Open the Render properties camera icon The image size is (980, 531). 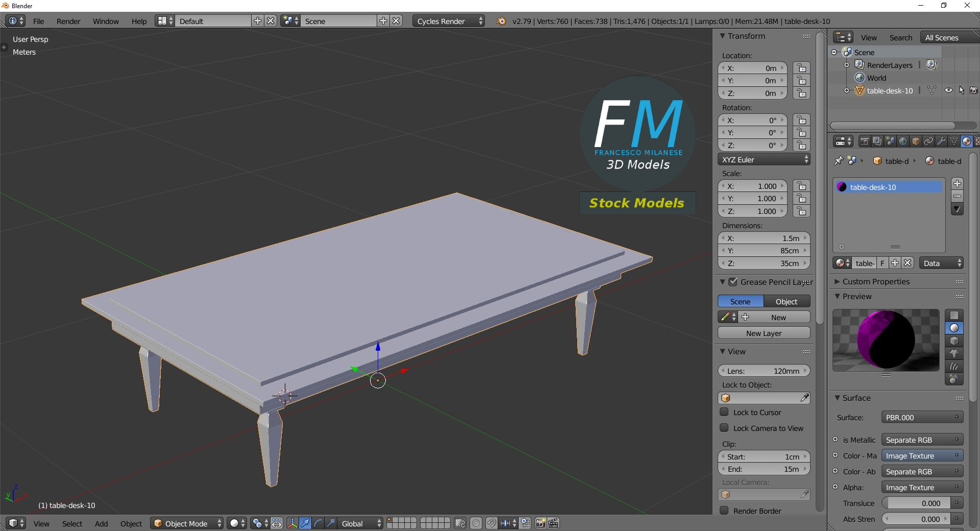(865, 141)
